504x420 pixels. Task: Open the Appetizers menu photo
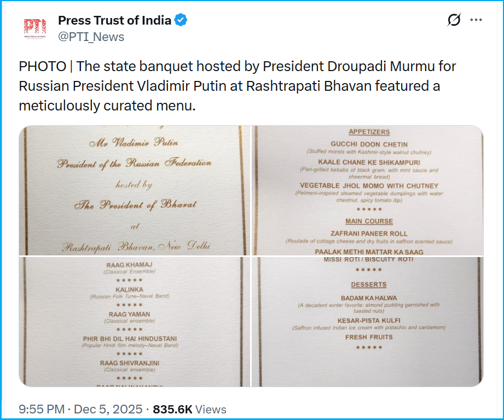[368, 190]
